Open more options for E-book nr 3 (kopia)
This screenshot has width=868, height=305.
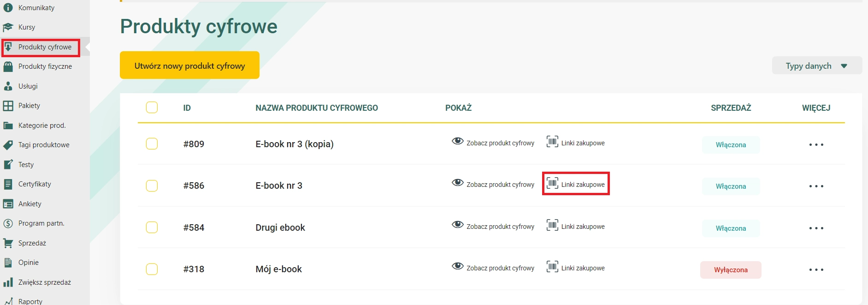[816, 144]
